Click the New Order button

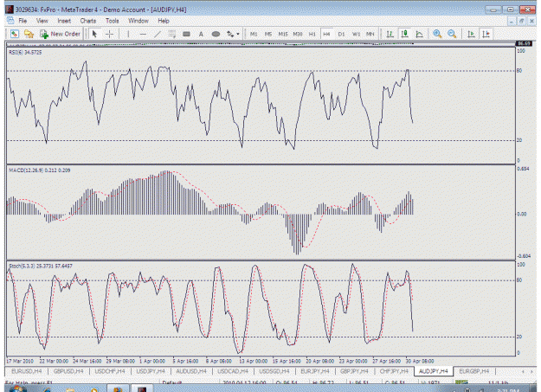click(60, 34)
